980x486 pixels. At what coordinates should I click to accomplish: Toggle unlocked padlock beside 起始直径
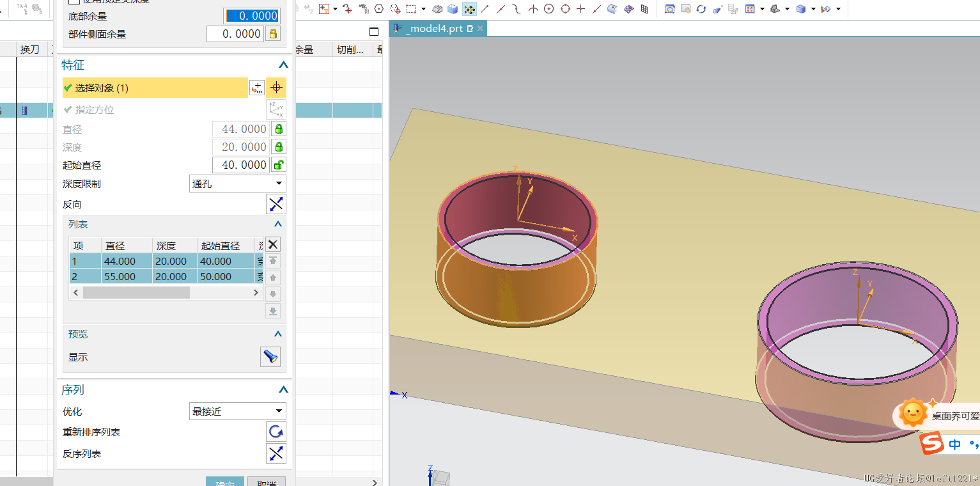(279, 165)
